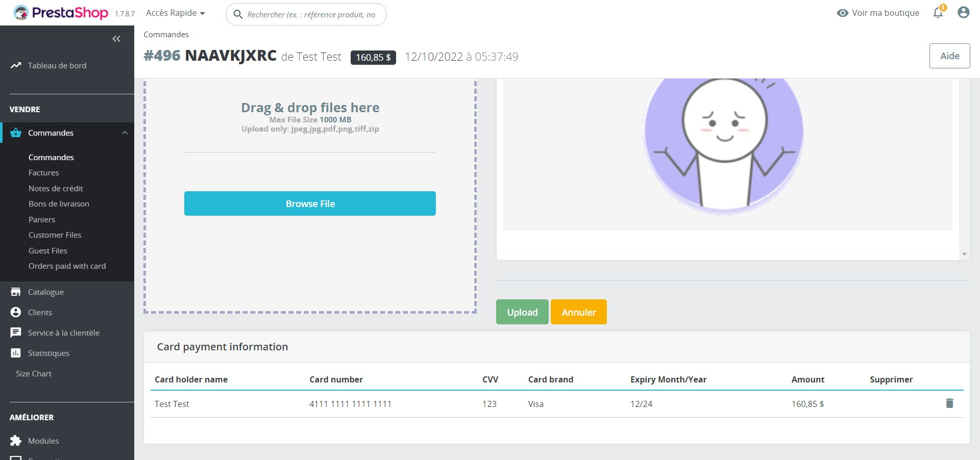Open Voir ma boutique link
Screen dimensions: 980x460
(x=886, y=13)
